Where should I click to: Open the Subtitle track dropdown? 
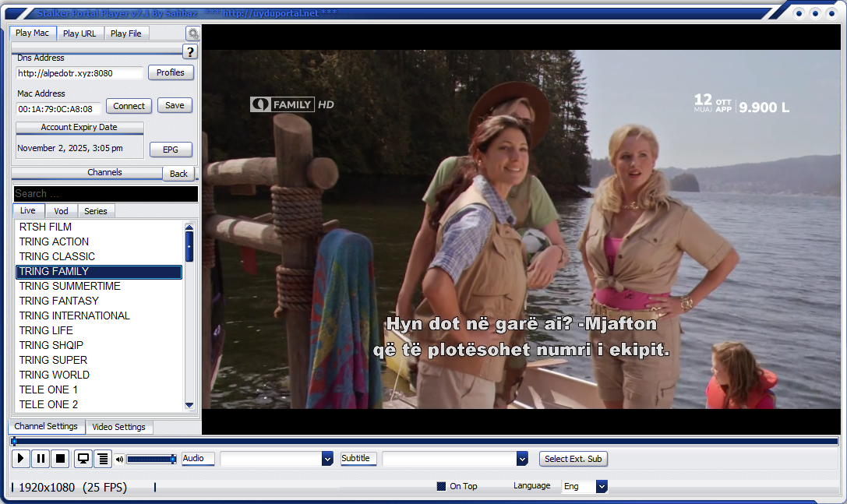pos(522,459)
